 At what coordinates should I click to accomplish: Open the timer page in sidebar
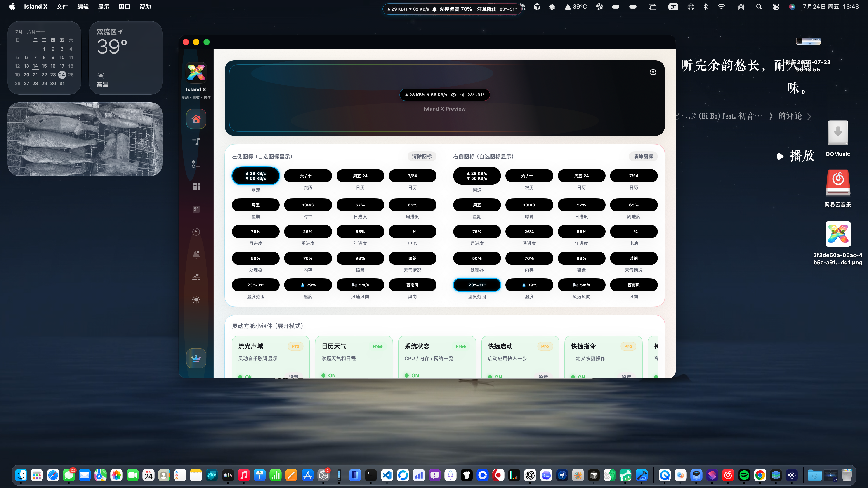click(196, 232)
